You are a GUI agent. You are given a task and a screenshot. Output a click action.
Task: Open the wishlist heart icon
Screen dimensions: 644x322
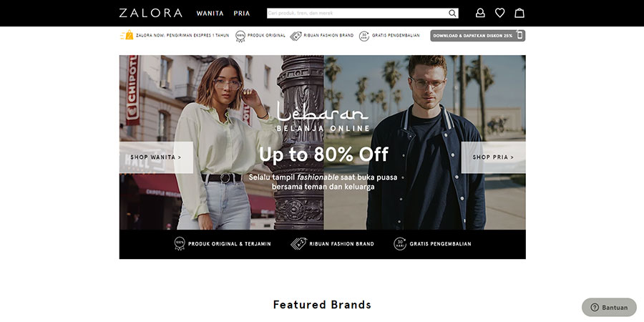click(500, 13)
